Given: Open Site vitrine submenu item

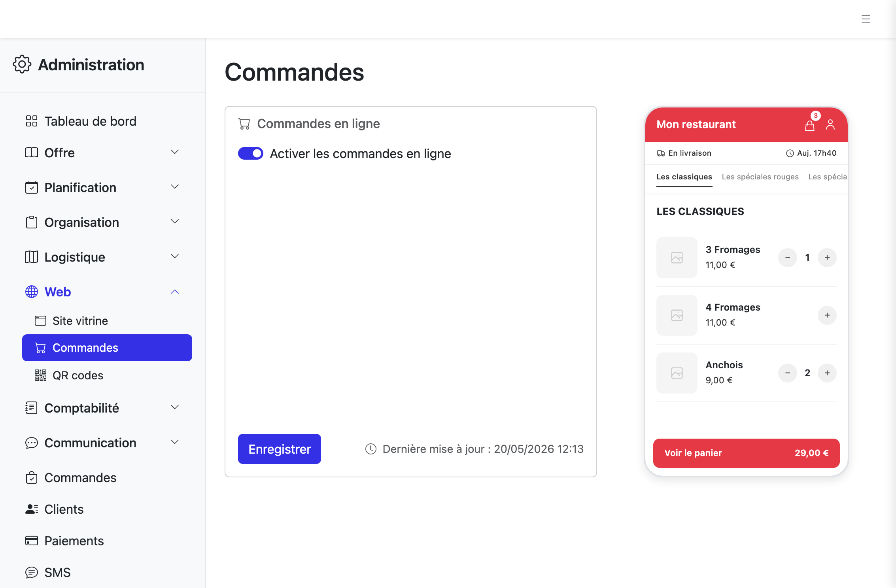Looking at the screenshot, I should (x=107, y=320).
